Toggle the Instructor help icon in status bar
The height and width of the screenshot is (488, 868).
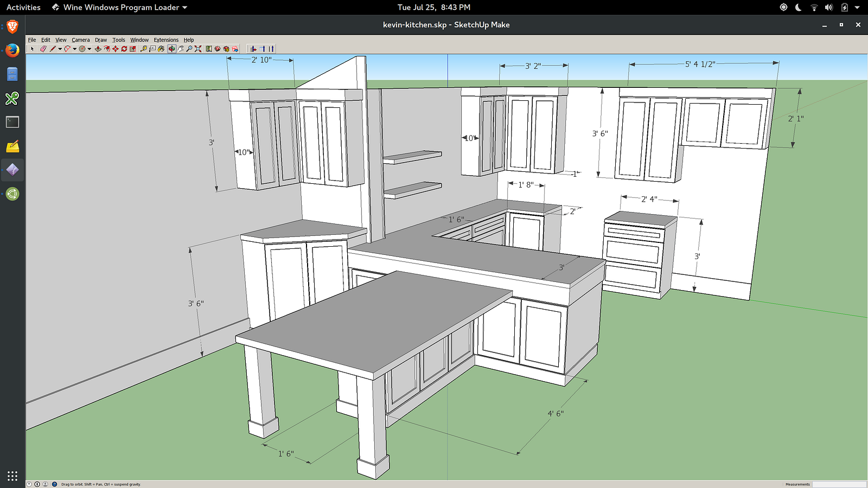pos(54,484)
